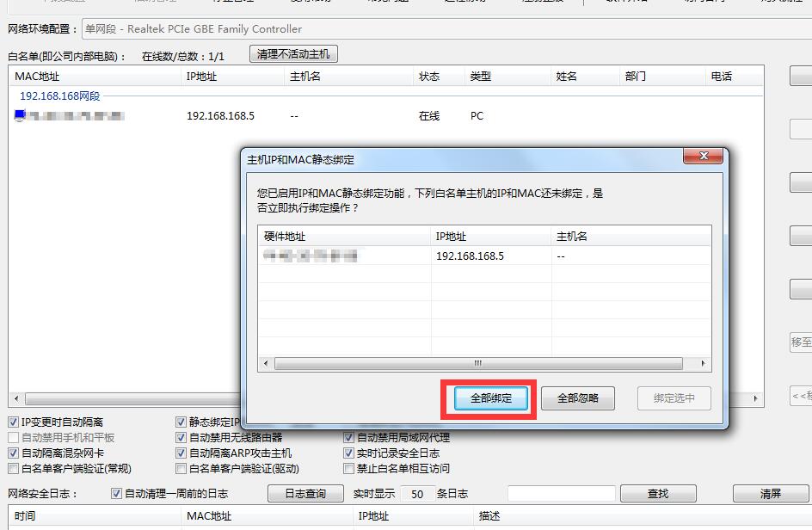Toggle 自动清理一周前的日志 checkbox
This screenshot has width=812, height=530.
tap(116, 494)
